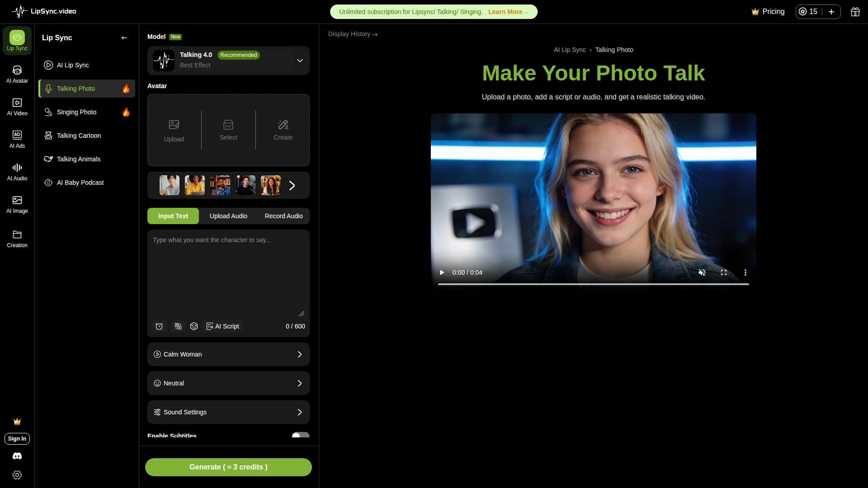Upload an avatar photo

tap(174, 131)
